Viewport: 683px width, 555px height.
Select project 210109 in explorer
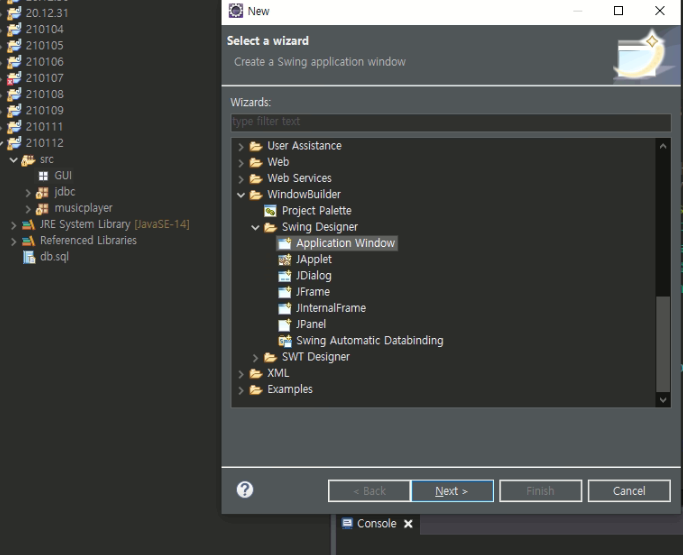click(x=44, y=111)
